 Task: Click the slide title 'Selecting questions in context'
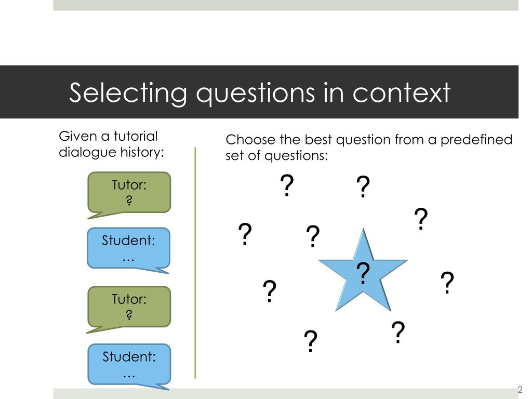pos(260,92)
